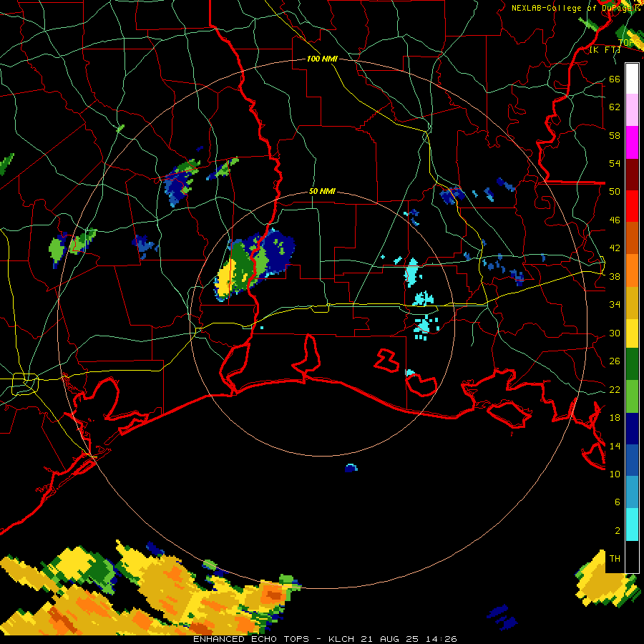Click the legend value "38"
The image size is (644, 644).
(x=615, y=277)
